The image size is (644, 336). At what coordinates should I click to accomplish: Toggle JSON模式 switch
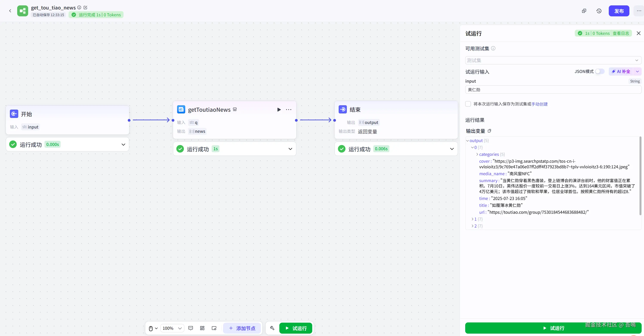600,72
